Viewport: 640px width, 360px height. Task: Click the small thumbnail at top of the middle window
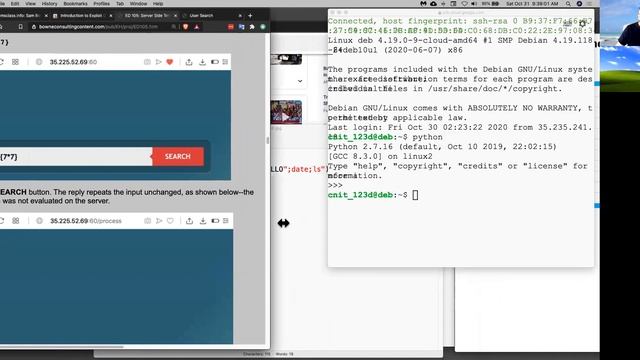[x=286, y=60]
